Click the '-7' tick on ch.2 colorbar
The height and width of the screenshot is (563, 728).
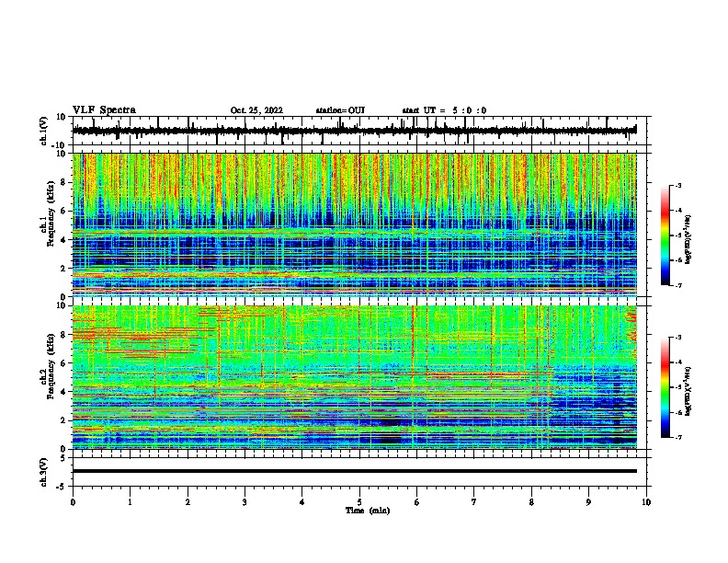677,437
